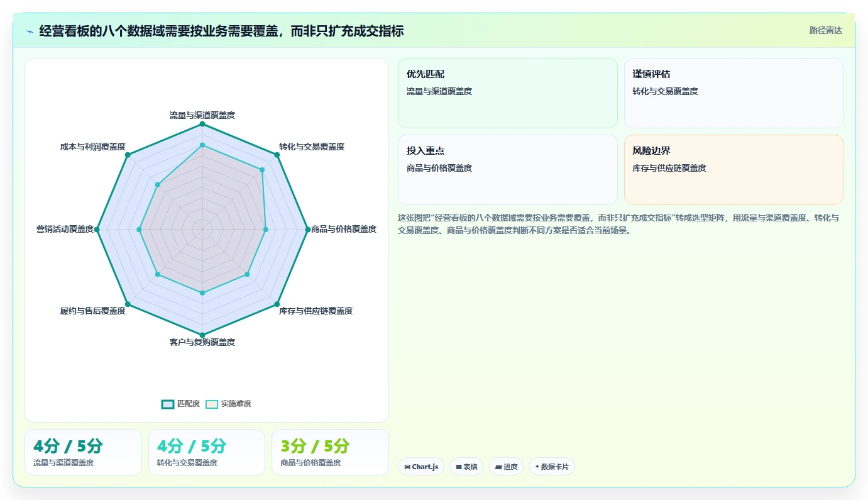Click the 进度 tag icon
Image resolution: width=868 pixels, height=500 pixels.
(498, 467)
